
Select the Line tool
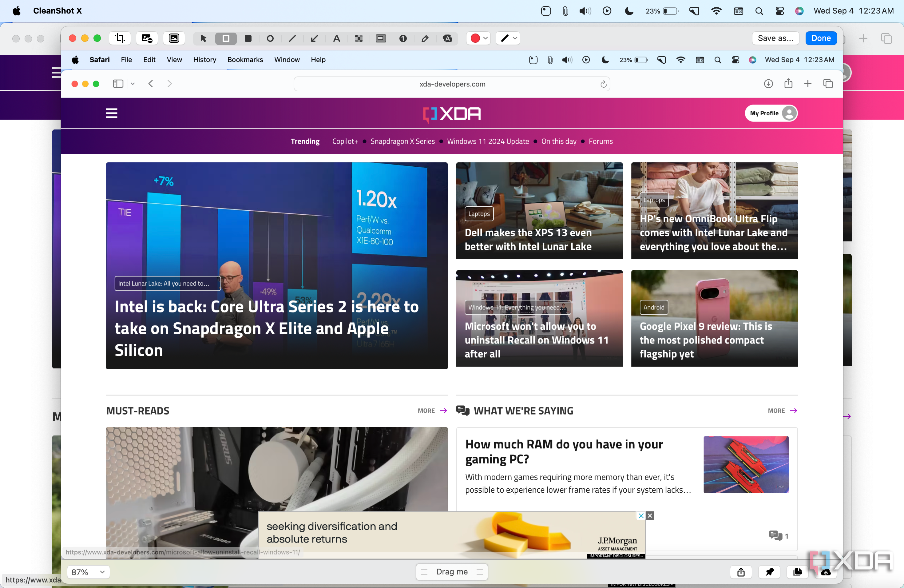tap(292, 38)
